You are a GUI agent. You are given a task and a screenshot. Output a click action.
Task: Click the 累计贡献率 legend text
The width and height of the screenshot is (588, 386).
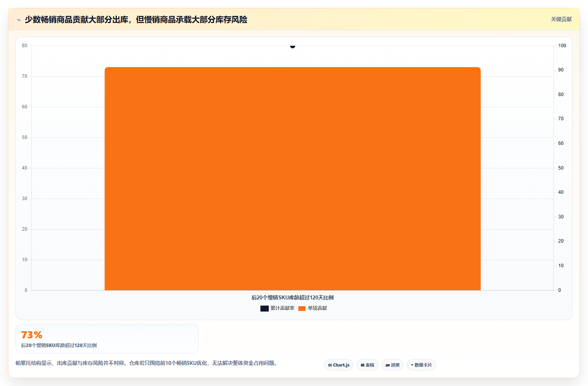282,308
